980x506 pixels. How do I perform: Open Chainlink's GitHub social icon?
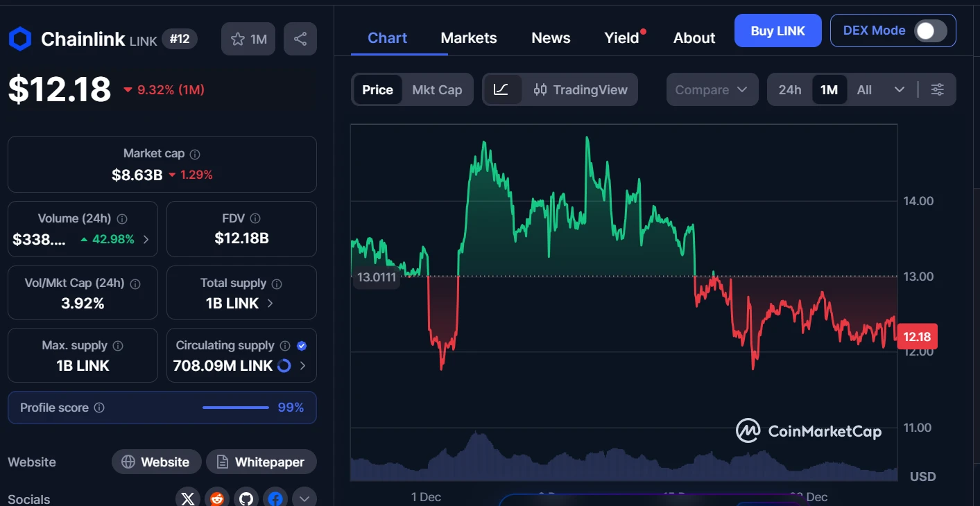tap(246, 498)
